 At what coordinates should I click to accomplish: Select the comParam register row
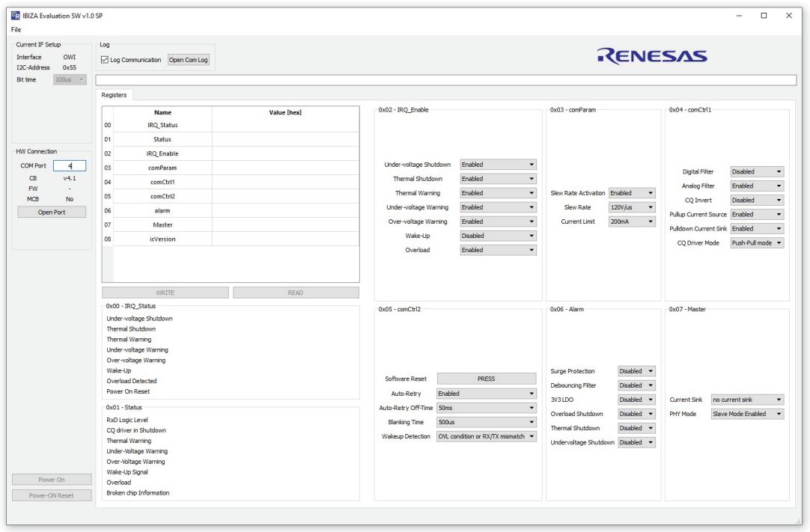point(163,168)
